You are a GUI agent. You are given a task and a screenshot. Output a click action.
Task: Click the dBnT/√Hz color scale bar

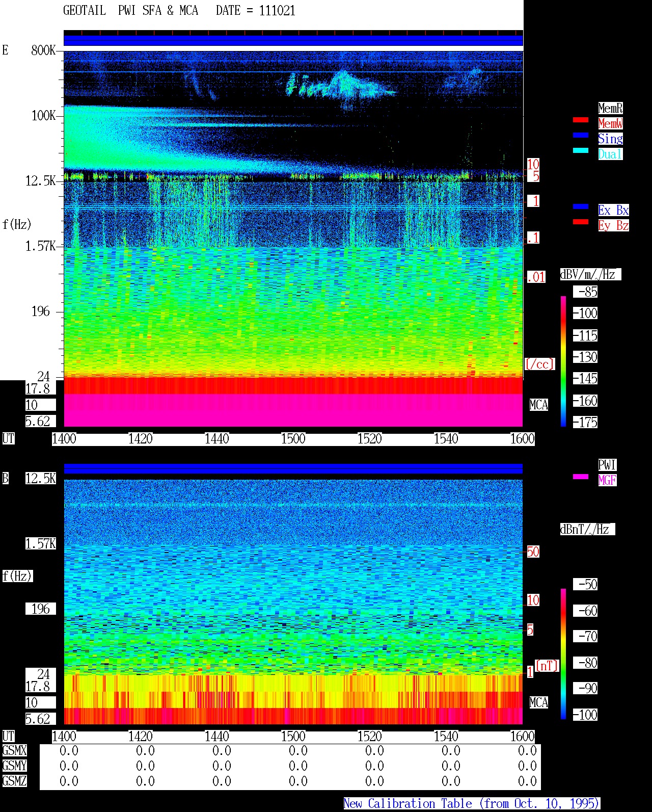pos(563,653)
